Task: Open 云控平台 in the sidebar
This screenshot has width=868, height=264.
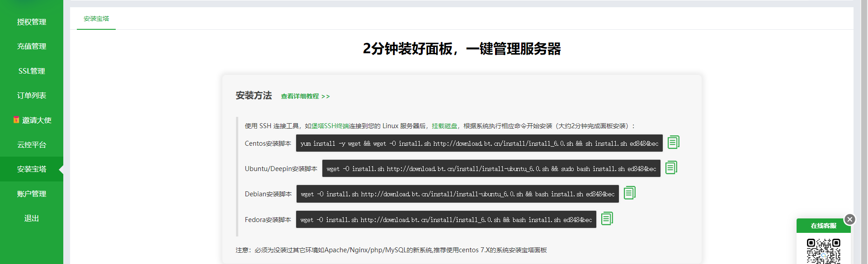Action: click(x=32, y=144)
